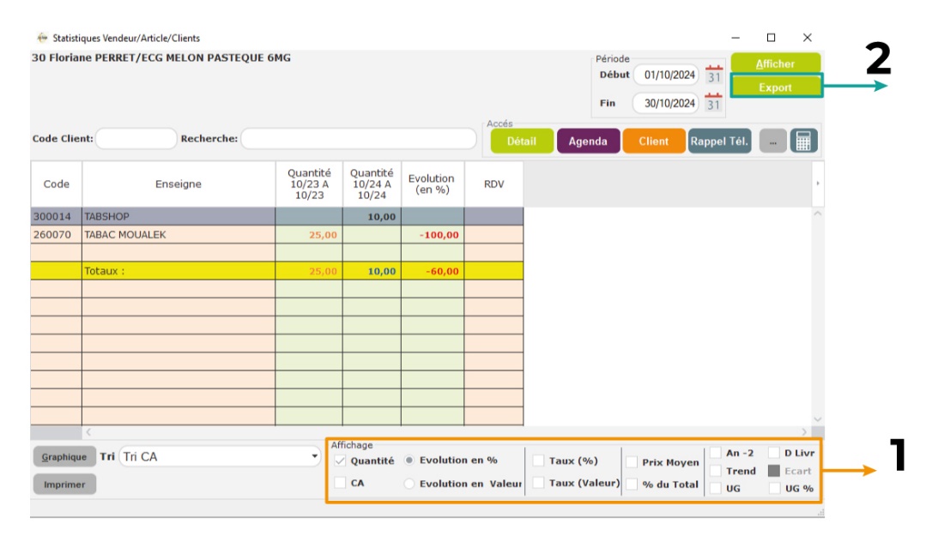Click the RDV column header
The height and width of the screenshot is (560, 926).
tap(493, 184)
